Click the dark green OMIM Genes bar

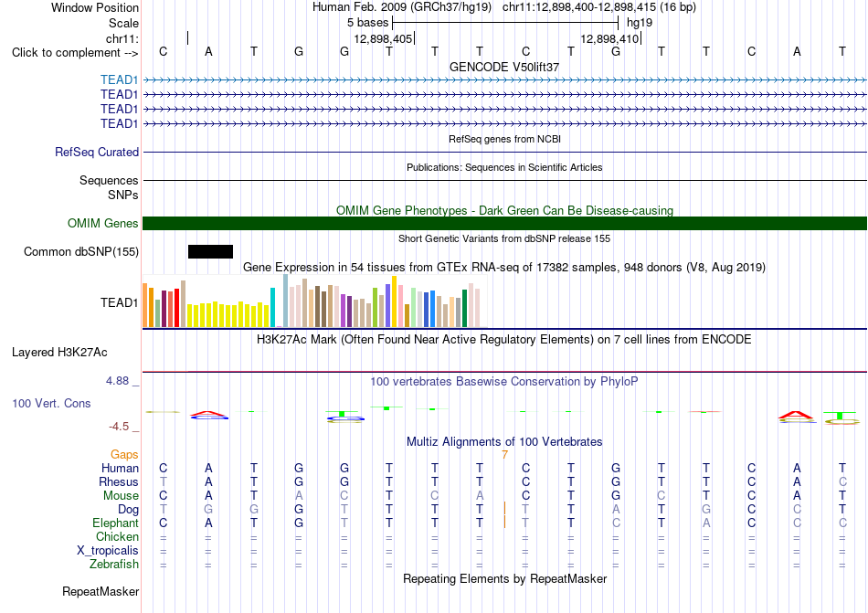505,224
